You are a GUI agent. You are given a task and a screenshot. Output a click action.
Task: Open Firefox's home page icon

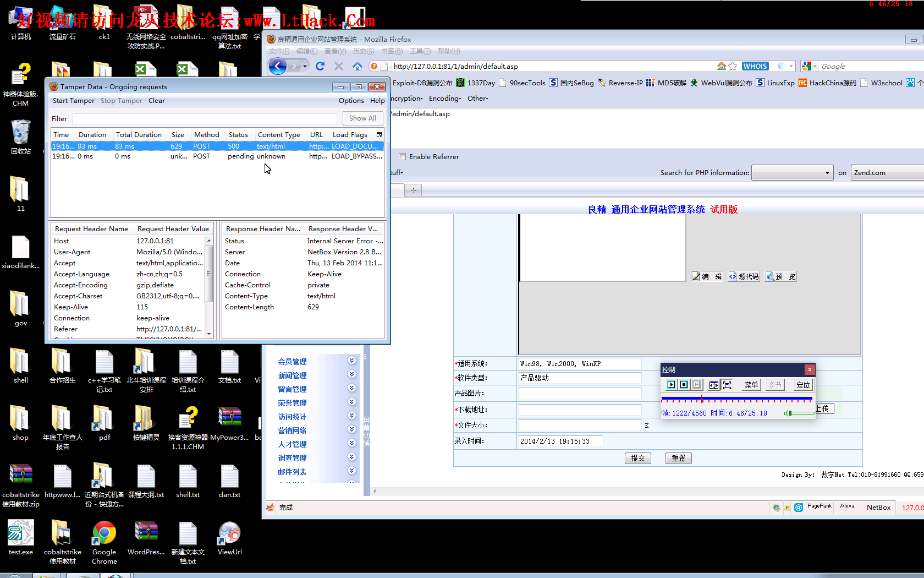358,66
